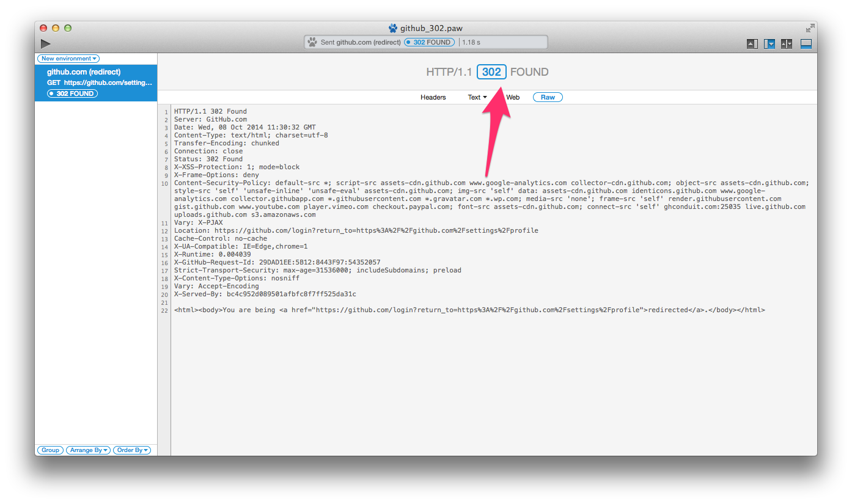Click the '<html><body>You are being' body line
The height and width of the screenshot is (504, 852).
pos(469,310)
